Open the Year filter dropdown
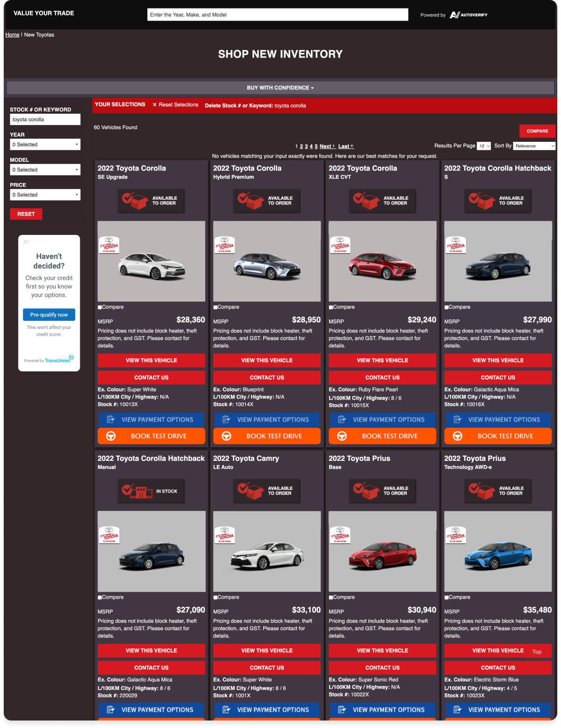This screenshot has height=728, width=561. pyautogui.click(x=45, y=145)
